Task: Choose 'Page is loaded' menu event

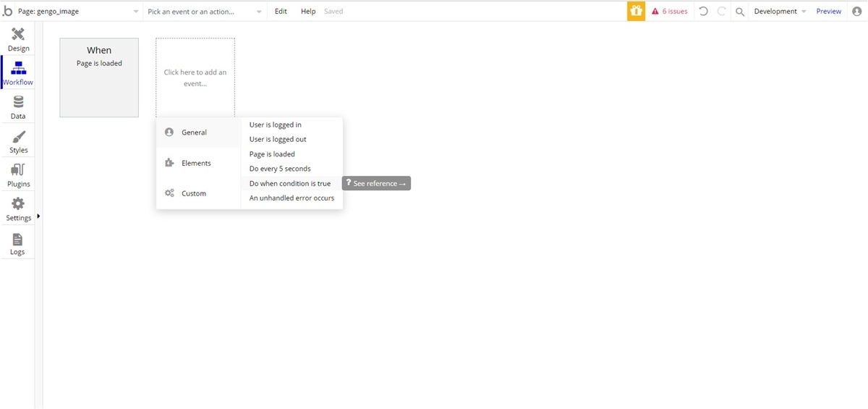Action: (292, 154)
